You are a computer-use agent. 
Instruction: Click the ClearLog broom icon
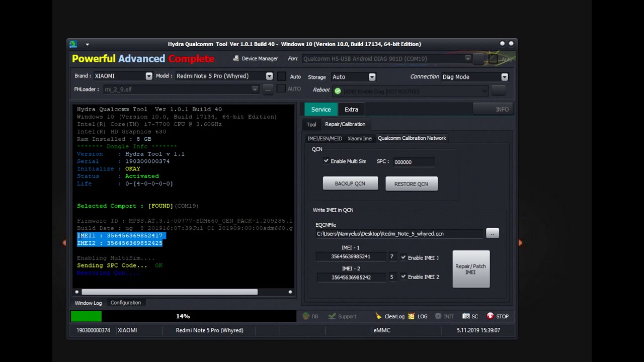[378, 316]
